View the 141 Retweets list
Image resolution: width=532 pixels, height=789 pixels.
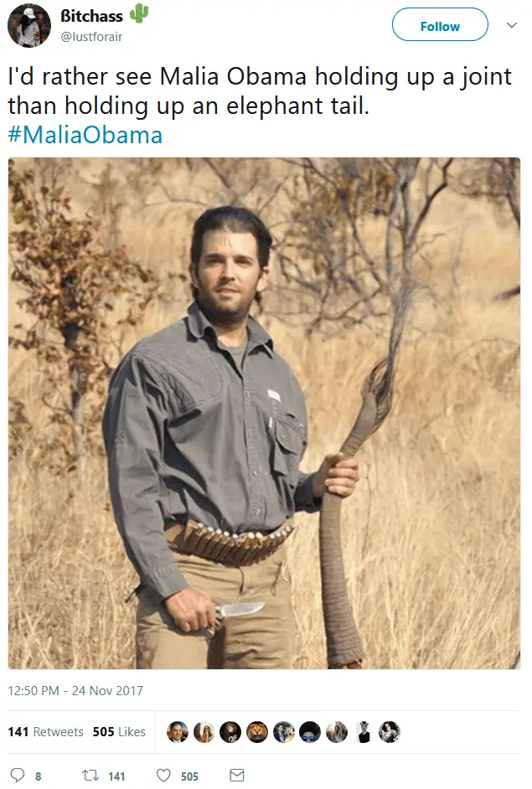pos(45,732)
